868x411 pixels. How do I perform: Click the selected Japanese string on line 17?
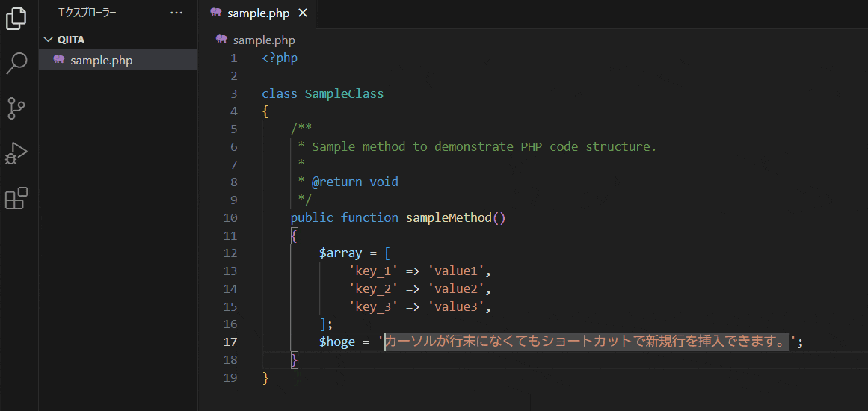coord(587,342)
